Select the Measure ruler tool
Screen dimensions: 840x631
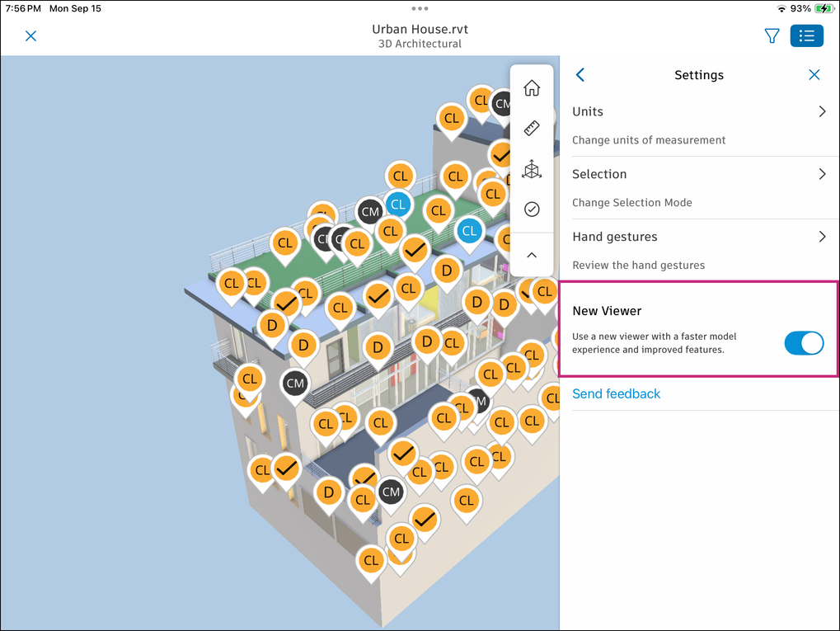click(x=532, y=128)
